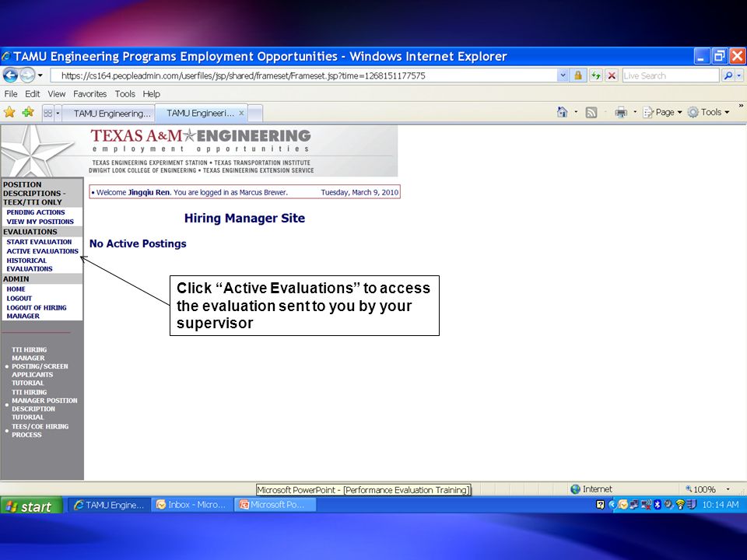Click the Live Search input box
Viewport: 747px width, 560px height.
pos(670,75)
